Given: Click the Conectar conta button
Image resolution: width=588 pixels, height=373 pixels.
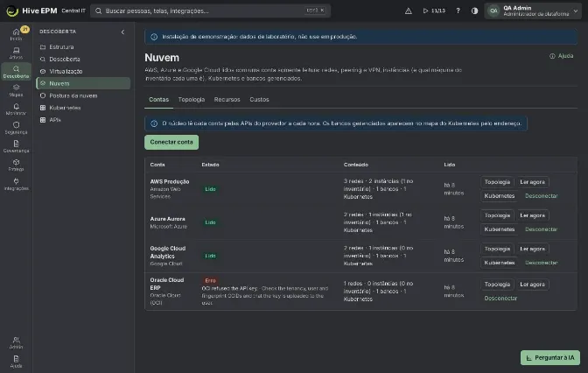Looking at the screenshot, I should point(171,142).
